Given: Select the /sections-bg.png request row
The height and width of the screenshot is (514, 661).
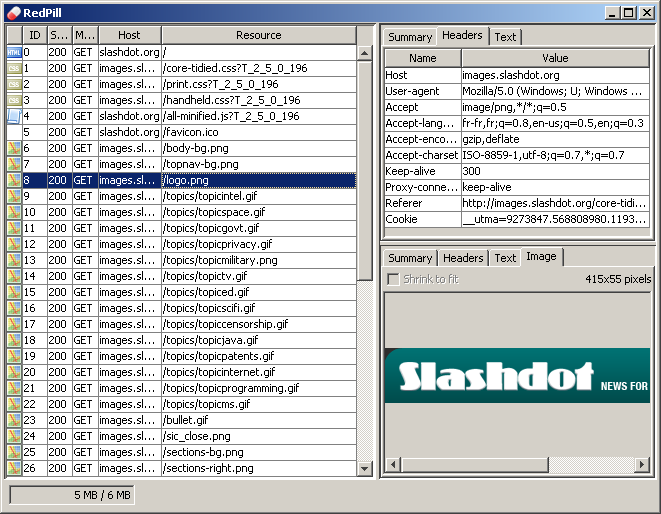Looking at the screenshot, I should 181,452.
